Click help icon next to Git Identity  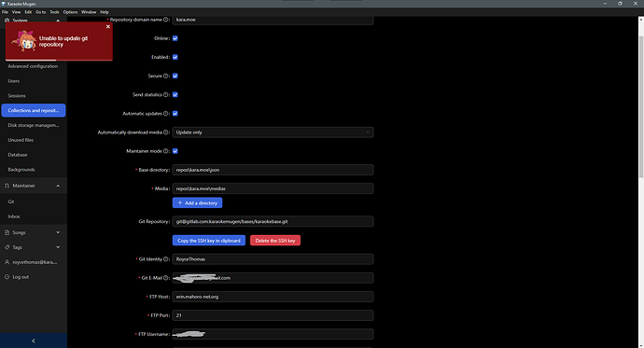[166, 259]
